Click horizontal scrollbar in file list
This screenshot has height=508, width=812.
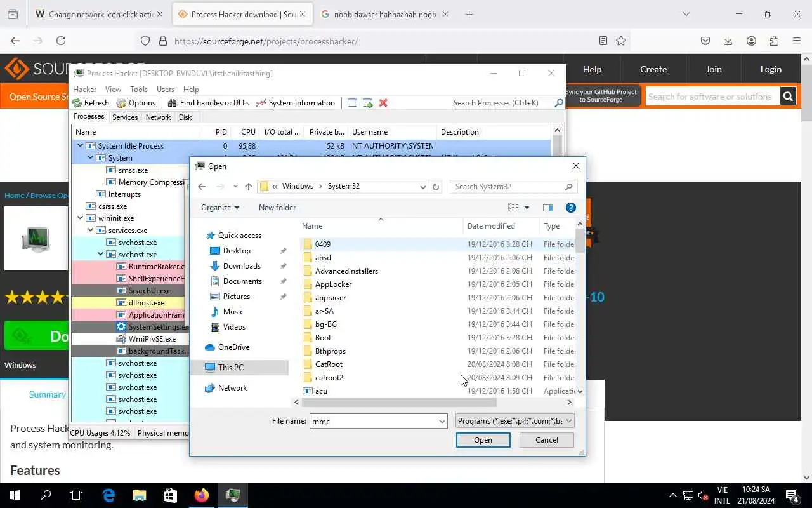pos(399,402)
